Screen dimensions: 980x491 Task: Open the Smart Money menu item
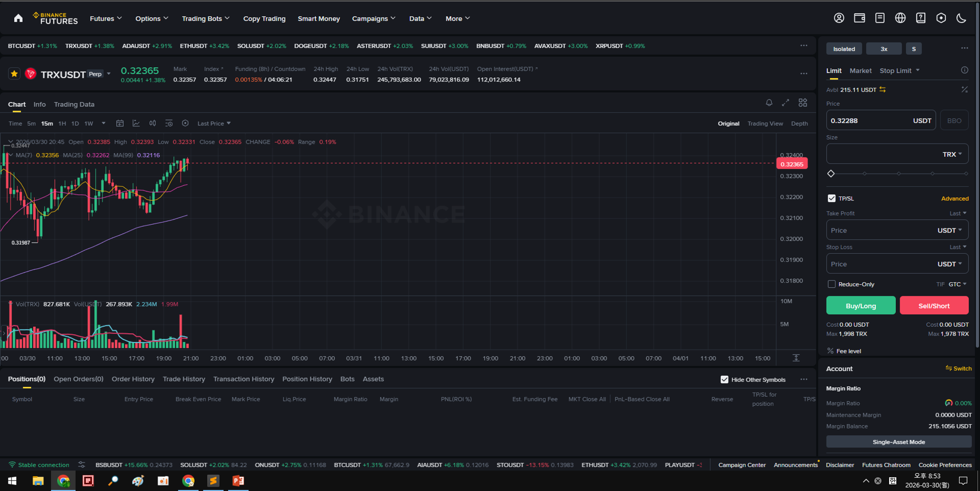[319, 18]
